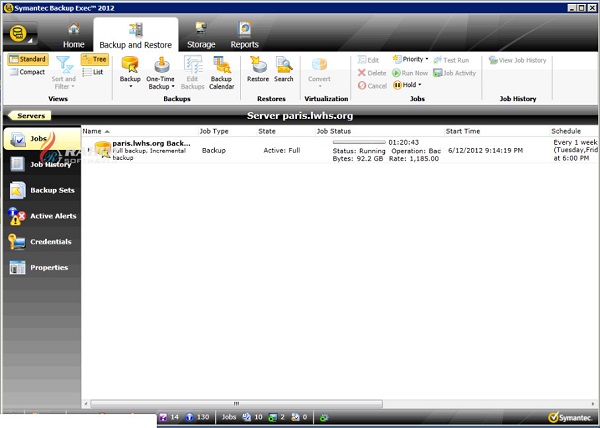Click the '6/12/2012 9:14:19 PM' start time
The image size is (600, 428).
[x=485, y=150]
